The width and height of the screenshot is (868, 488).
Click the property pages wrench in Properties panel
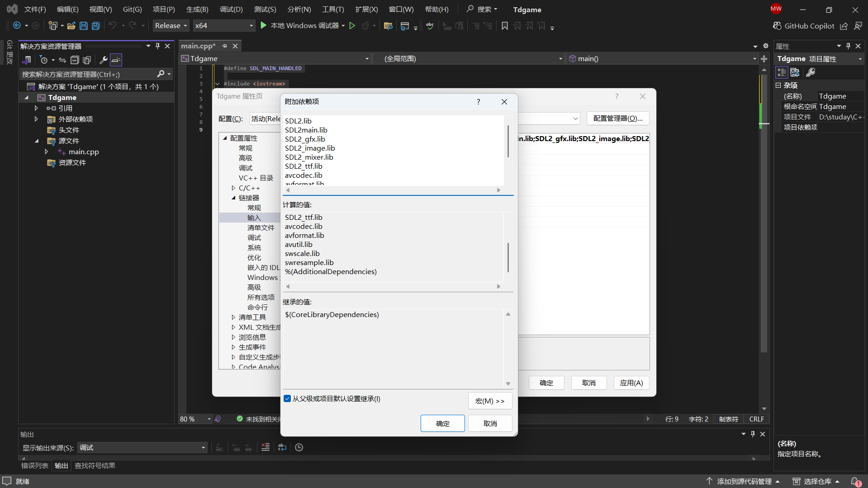(x=811, y=72)
